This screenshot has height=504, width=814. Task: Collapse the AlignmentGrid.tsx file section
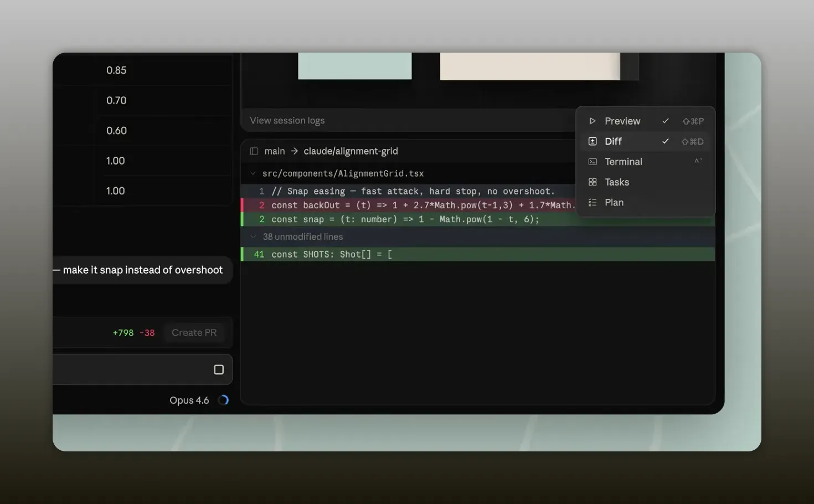pos(253,173)
